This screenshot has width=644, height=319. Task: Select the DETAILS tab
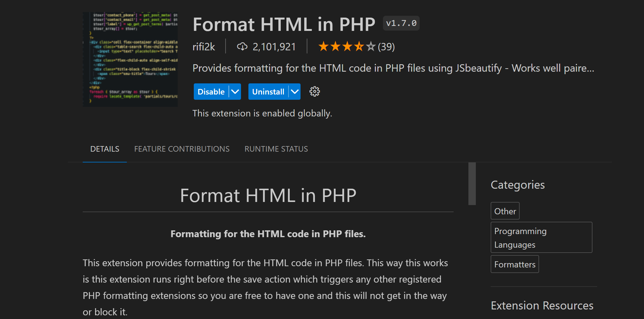click(x=105, y=149)
